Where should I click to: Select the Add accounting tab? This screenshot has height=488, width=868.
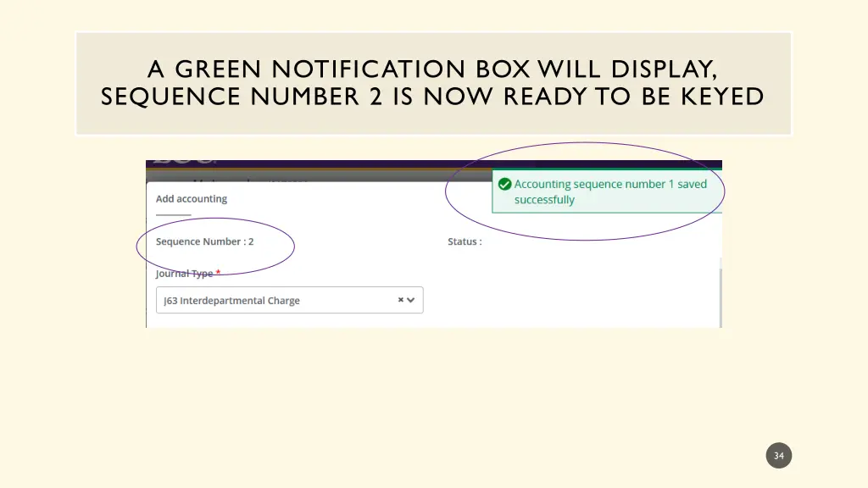tap(191, 198)
